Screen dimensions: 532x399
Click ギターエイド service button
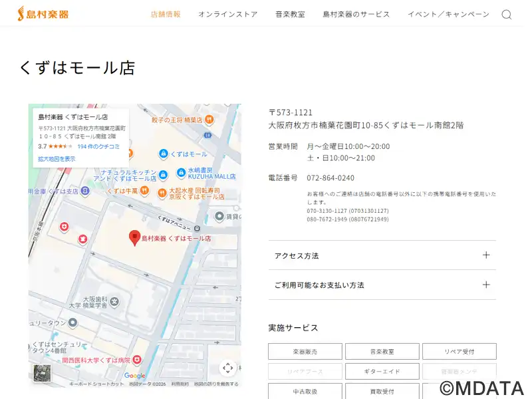[382, 372]
